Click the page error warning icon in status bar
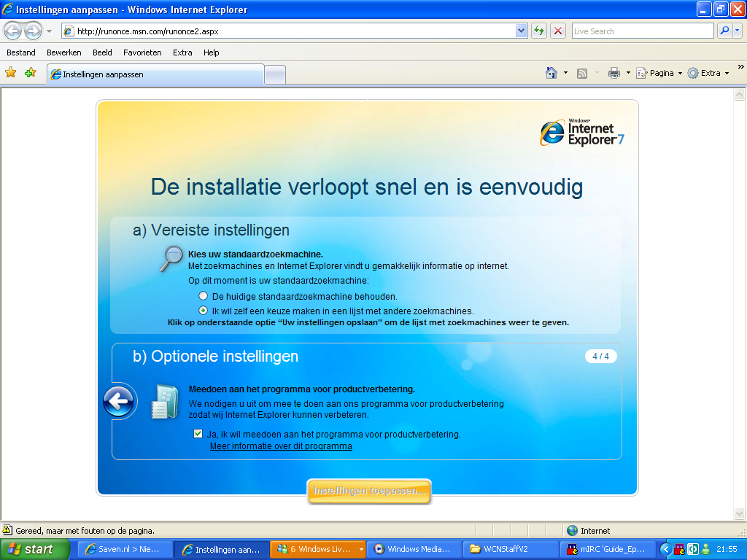This screenshot has height=560, width=747. 7,530
